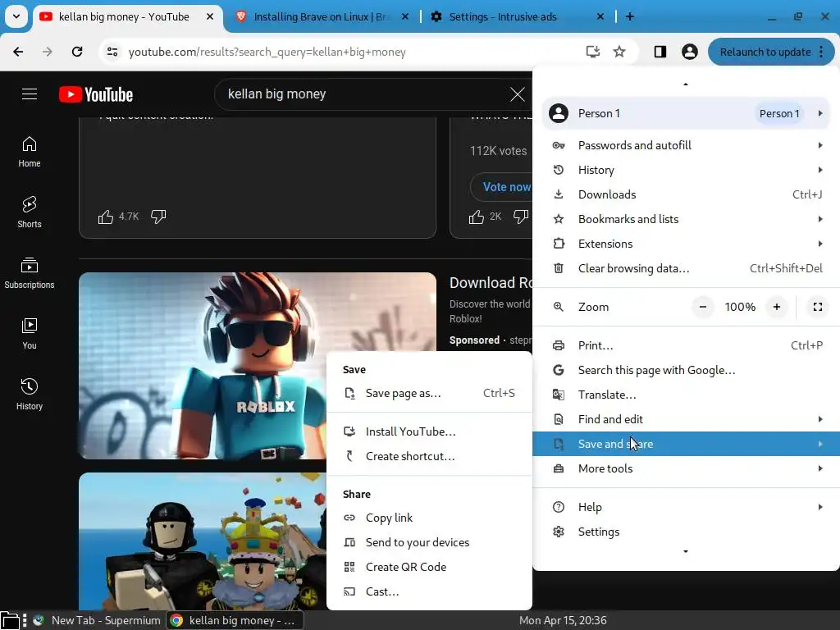Image resolution: width=840 pixels, height=630 pixels.
Task: Close the Installing Brave on Linux tab
Action: pyautogui.click(x=405, y=16)
